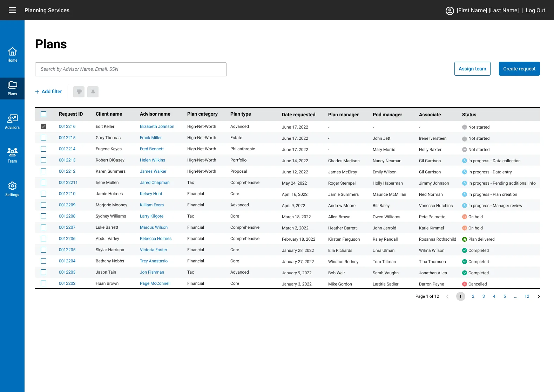Click Log Out
Image resolution: width=554 pixels, height=392 pixels.
535,11
